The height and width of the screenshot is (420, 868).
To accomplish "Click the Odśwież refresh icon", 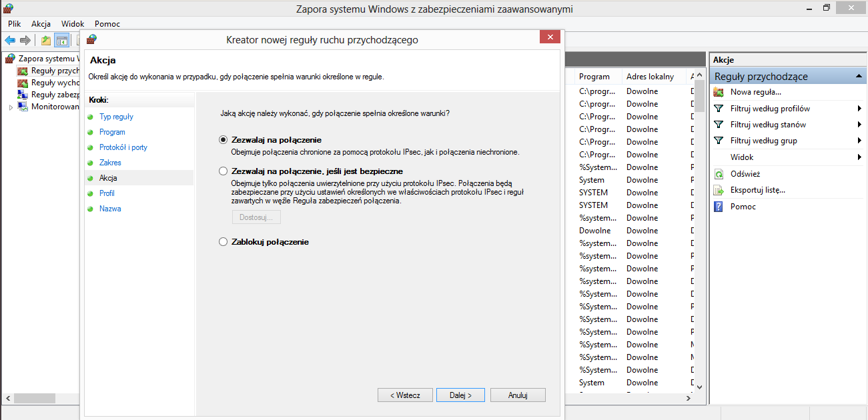I will (x=719, y=174).
